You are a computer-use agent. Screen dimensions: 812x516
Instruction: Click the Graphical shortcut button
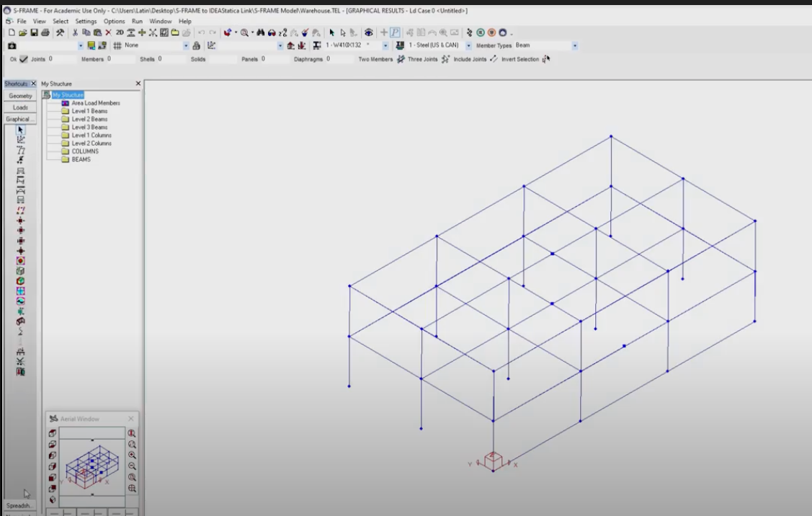point(20,119)
